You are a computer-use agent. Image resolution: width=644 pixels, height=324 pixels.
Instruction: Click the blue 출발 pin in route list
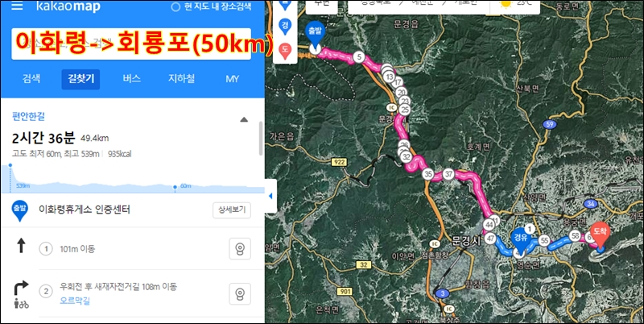20,211
